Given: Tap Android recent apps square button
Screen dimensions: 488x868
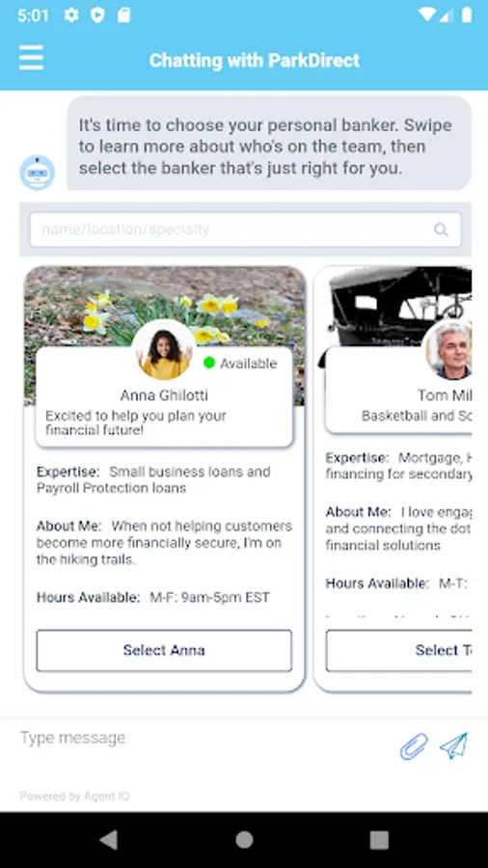Looking at the screenshot, I should (x=379, y=840).
